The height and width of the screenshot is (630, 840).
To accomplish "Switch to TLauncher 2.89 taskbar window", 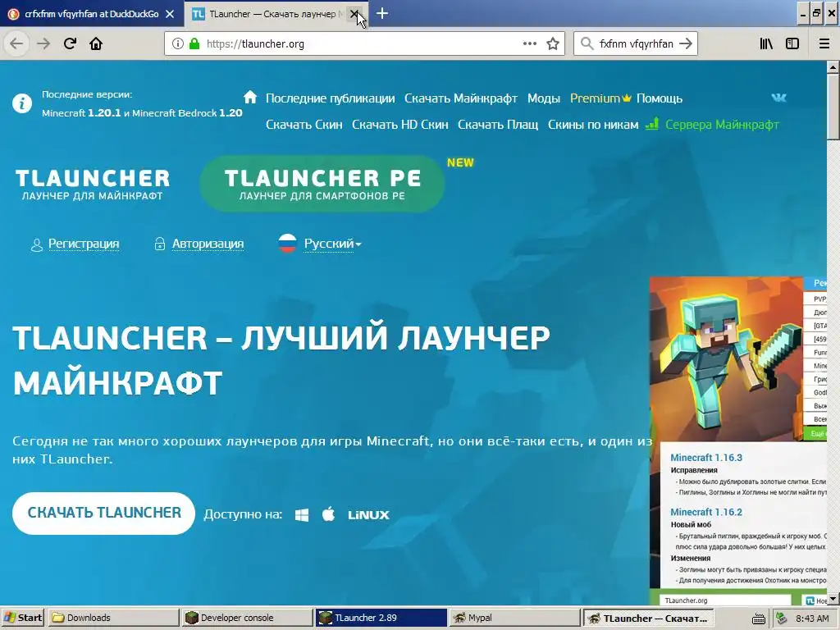I will tap(381, 618).
